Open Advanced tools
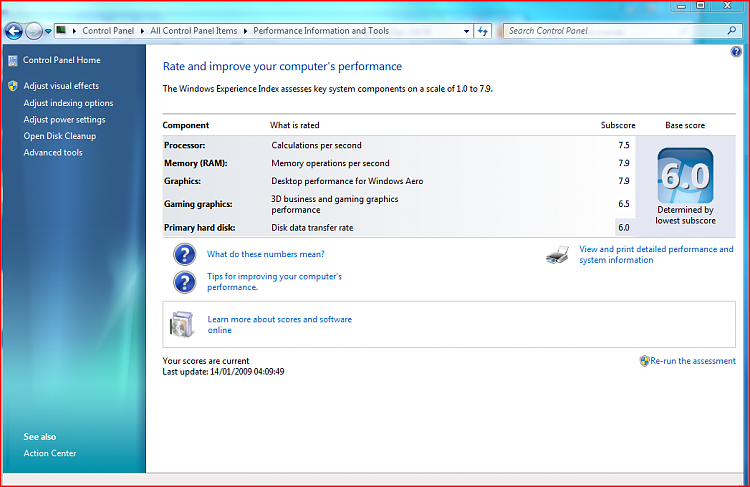750x487 pixels. click(53, 153)
